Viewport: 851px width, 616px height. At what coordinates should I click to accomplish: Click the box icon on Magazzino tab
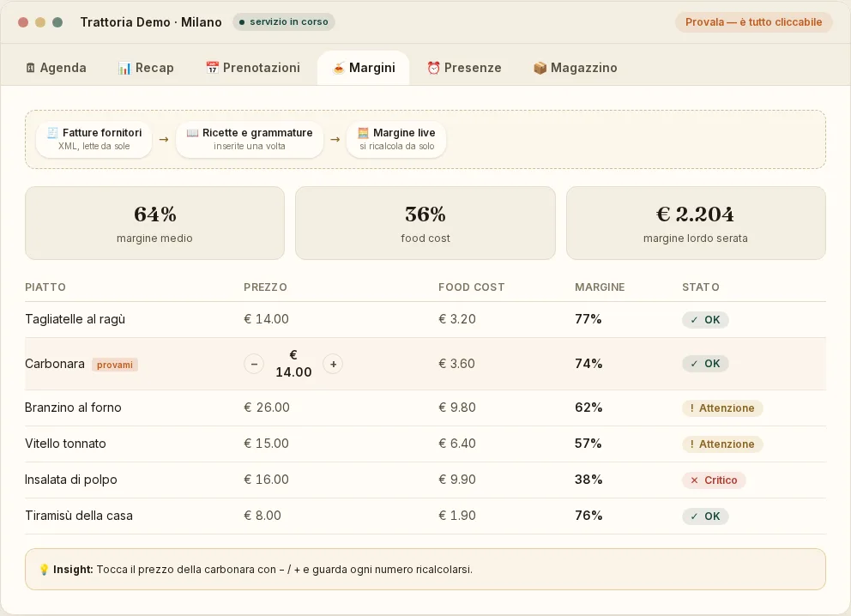[x=540, y=68]
